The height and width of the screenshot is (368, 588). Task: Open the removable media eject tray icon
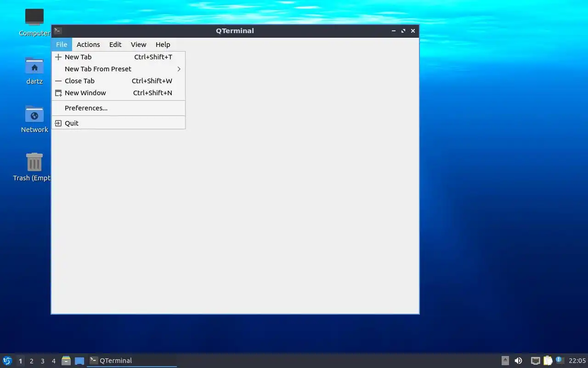(505, 361)
